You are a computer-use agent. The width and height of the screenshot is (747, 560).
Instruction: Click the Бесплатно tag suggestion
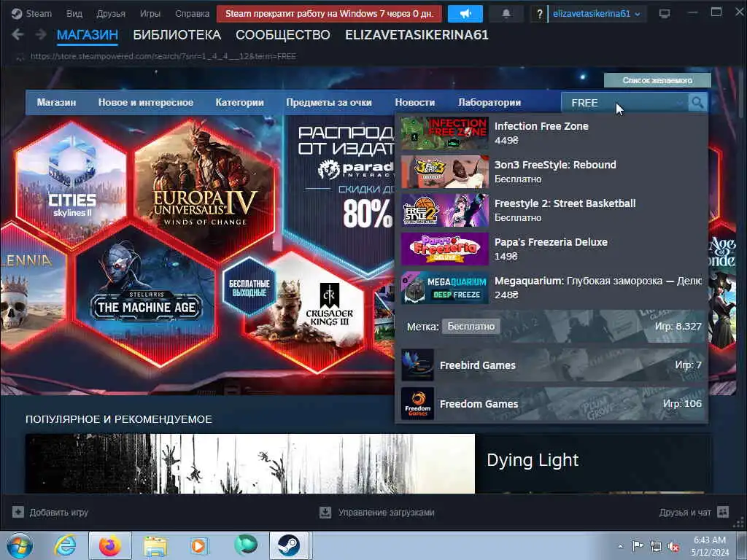click(x=471, y=326)
